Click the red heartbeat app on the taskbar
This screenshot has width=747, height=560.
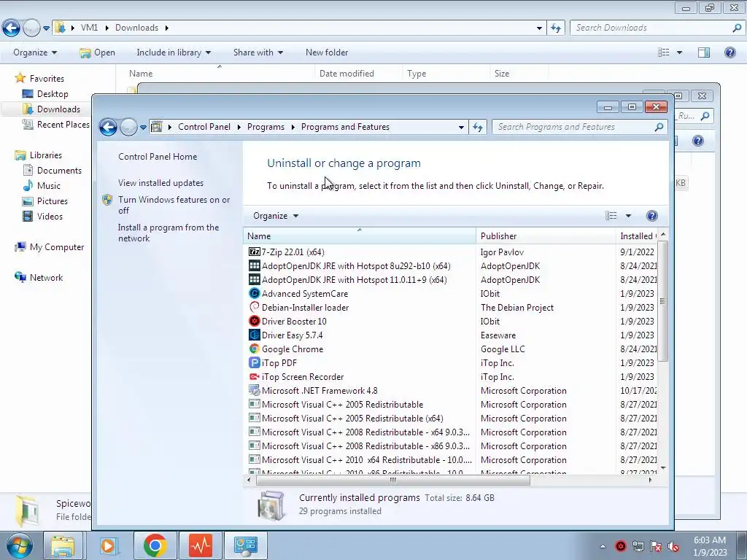coord(201,545)
